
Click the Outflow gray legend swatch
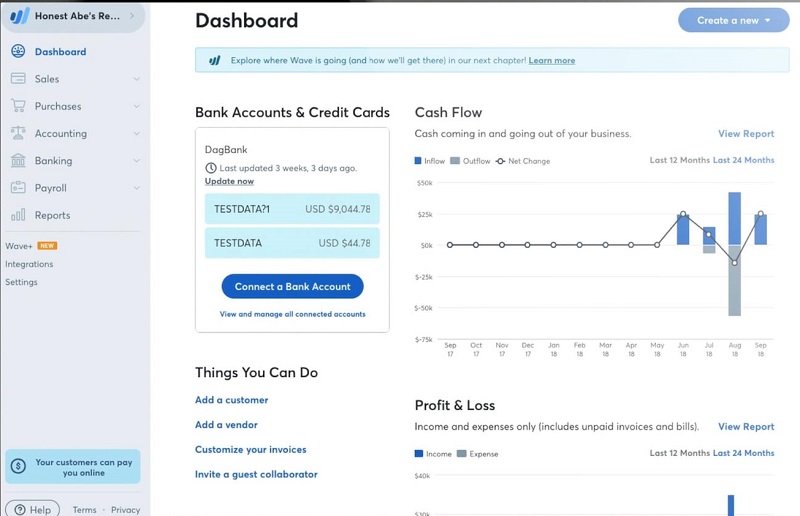coord(455,161)
